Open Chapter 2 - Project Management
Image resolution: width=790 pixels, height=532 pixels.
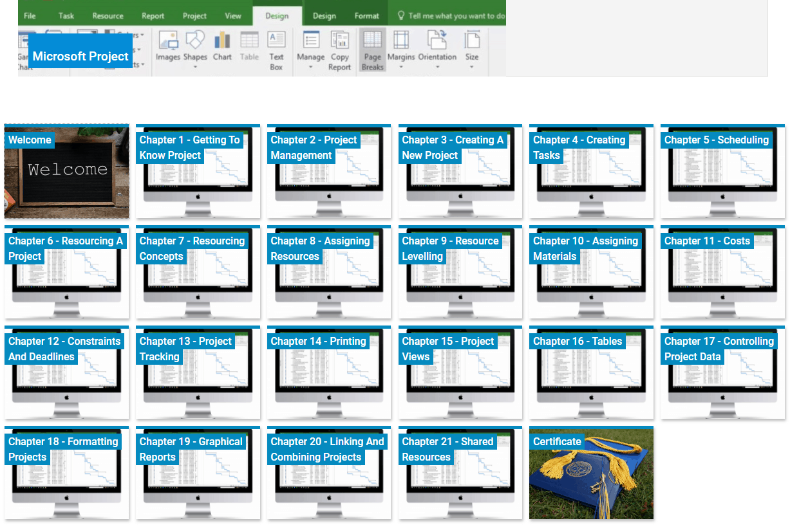coord(329,172)
